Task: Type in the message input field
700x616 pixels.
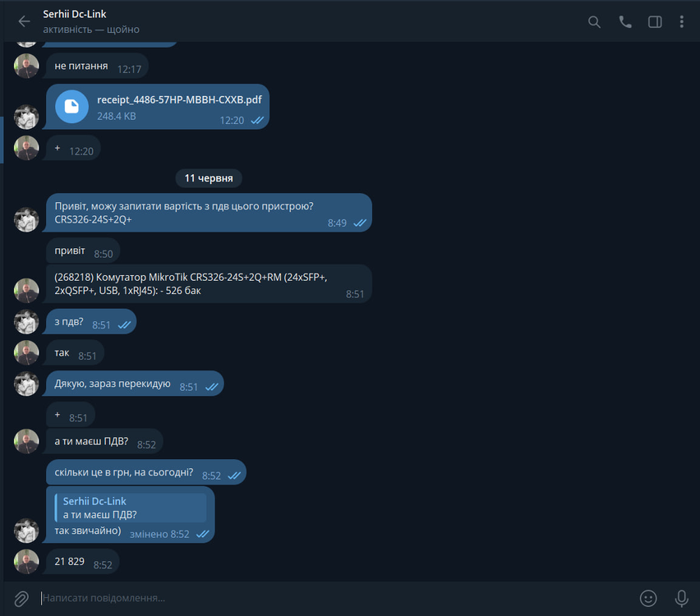Action: [x=329, y=598]
